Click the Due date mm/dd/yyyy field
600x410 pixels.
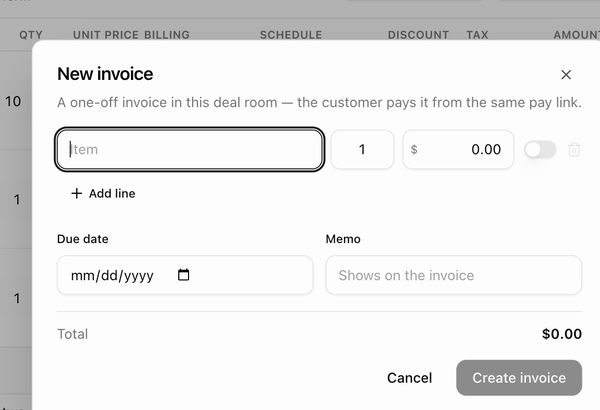(185, 275)
